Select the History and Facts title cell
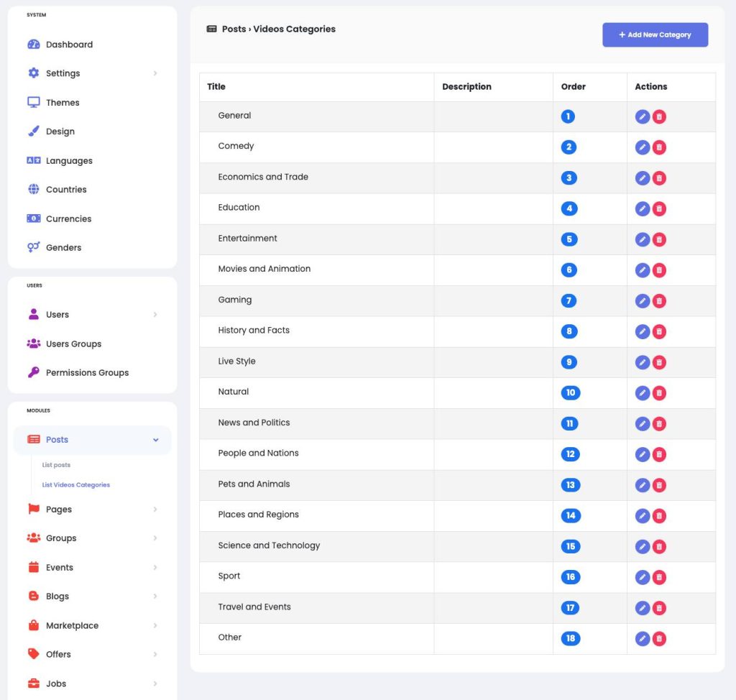Screen dimensions: 736x700 (x=316, y=331)
